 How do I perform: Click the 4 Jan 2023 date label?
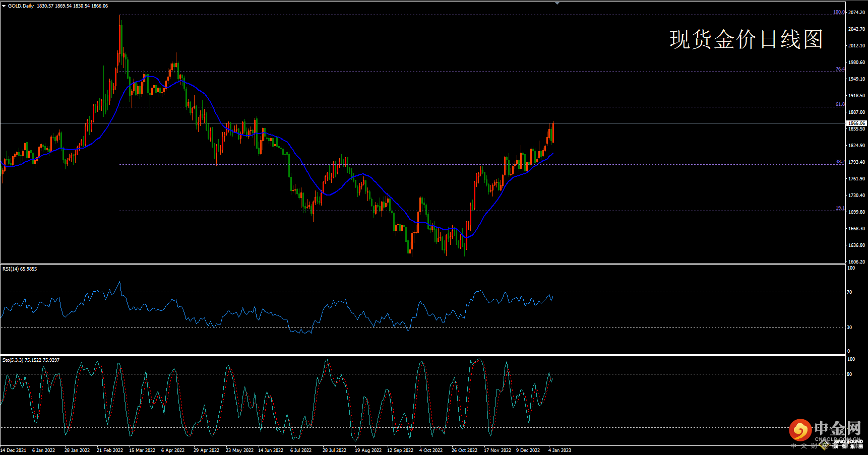coord(560,450)
